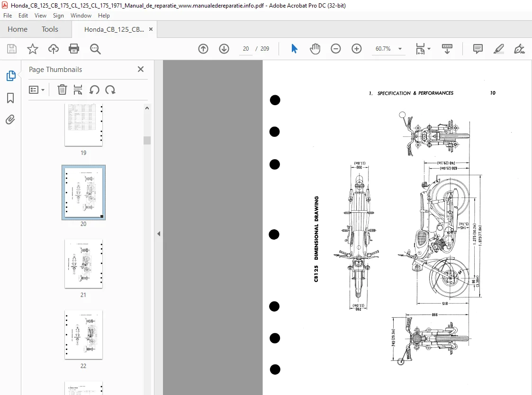
Task: Go to next page arrow
Action: [224, 49]
